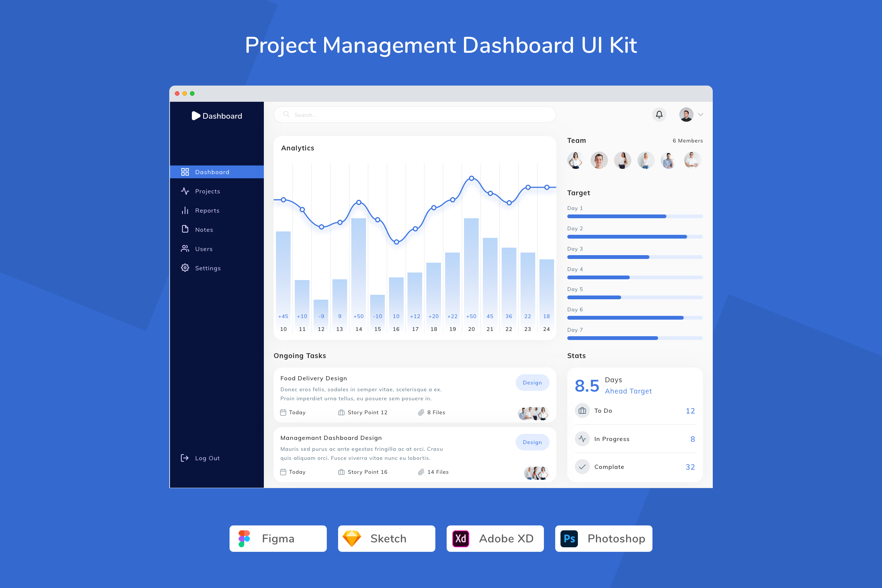Click the In Progress activity icon
882x588 pixels.
tap(582, 439)
